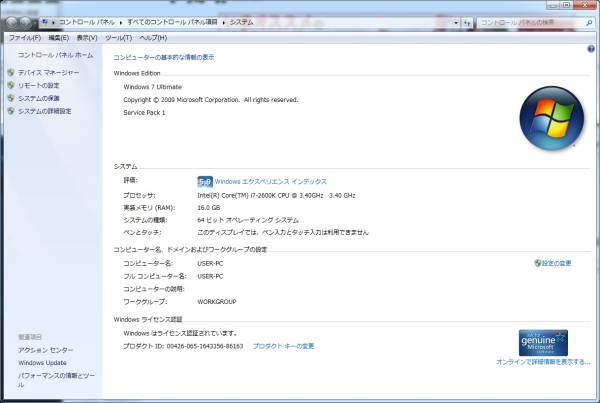The width and height of the screenshot is (600, 403).
Task: Click shield icon beside システムの詳細設定
Action: coord(11,111)
